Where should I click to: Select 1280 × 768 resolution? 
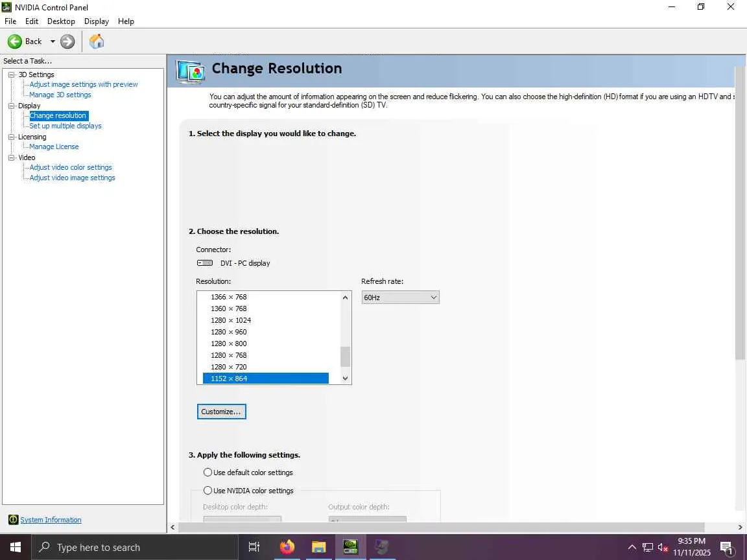(229, 355)
